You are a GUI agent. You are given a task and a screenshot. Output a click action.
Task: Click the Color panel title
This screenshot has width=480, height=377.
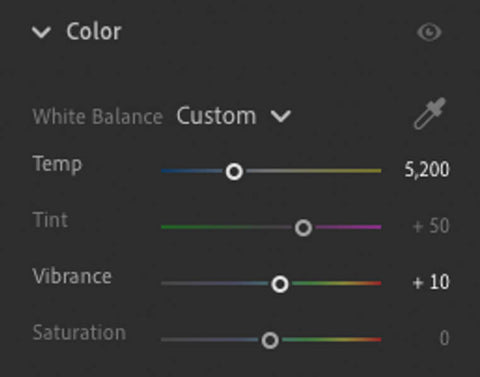[x=94, y=32]
